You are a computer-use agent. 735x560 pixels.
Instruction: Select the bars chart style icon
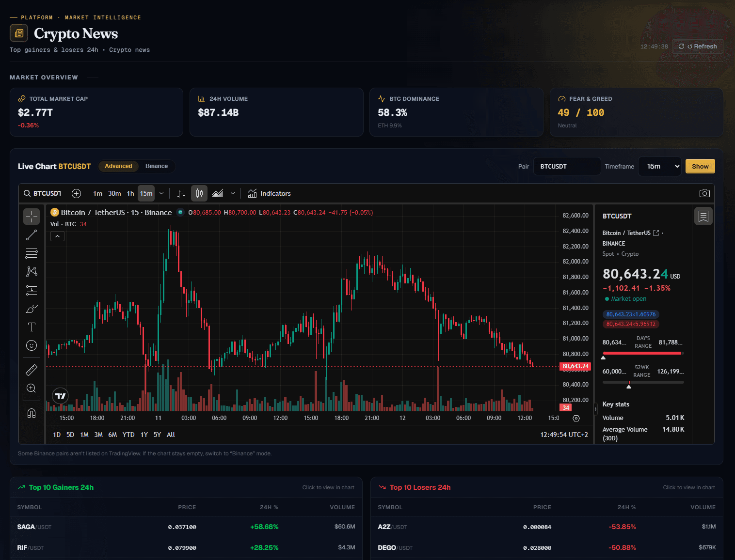(181, 193)
